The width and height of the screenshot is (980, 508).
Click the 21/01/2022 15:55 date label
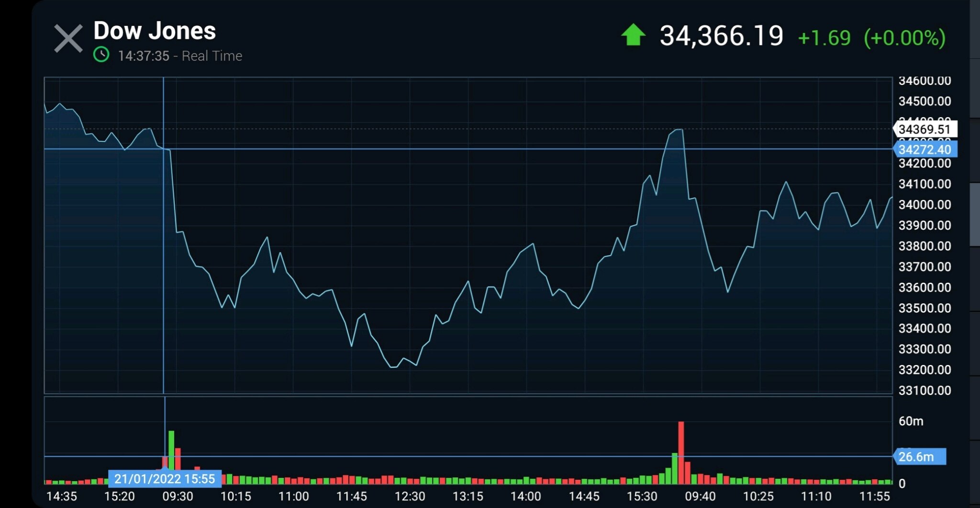pyautogui.click(x=165, y=478)
